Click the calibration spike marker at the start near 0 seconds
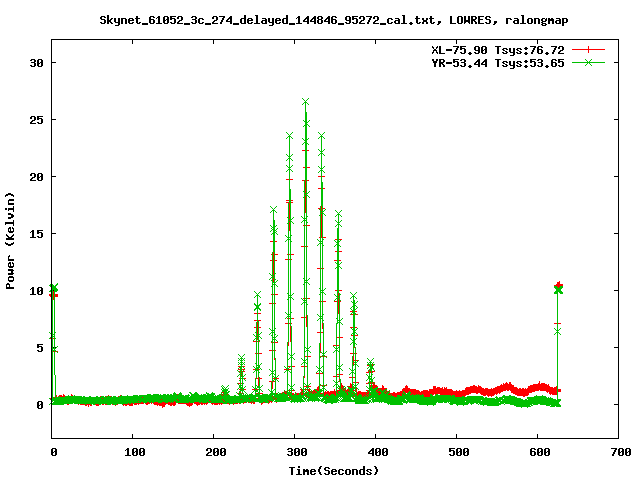640x480 pixels. 54,288
